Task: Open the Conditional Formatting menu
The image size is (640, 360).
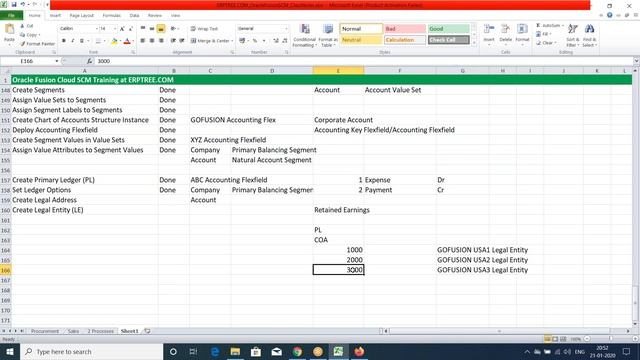Action: (x=304, y=35)
